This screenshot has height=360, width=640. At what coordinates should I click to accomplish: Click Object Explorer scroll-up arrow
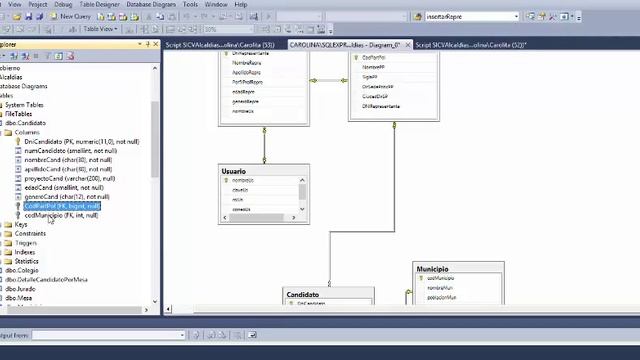click(155, 68)
